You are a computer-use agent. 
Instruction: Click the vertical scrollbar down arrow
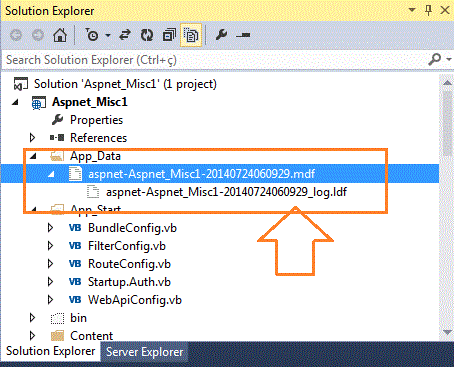pos(447,332)
